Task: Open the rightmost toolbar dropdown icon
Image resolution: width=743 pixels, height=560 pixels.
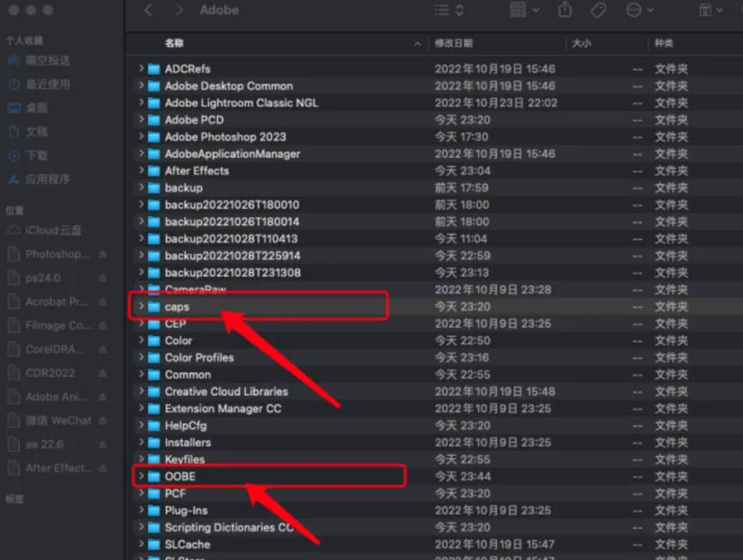Action: (710, 10)
